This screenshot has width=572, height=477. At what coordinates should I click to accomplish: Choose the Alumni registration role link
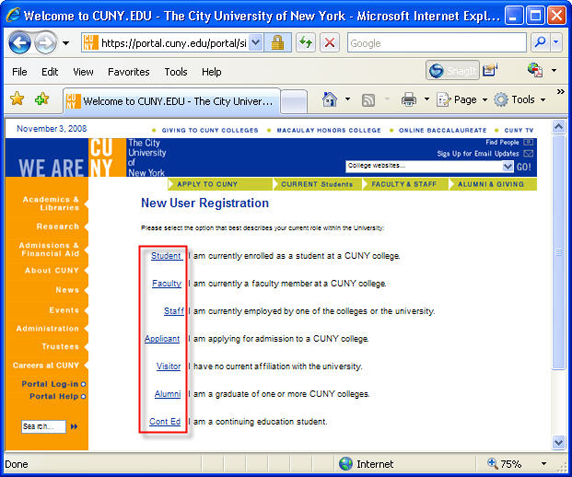tap(167, 394)
